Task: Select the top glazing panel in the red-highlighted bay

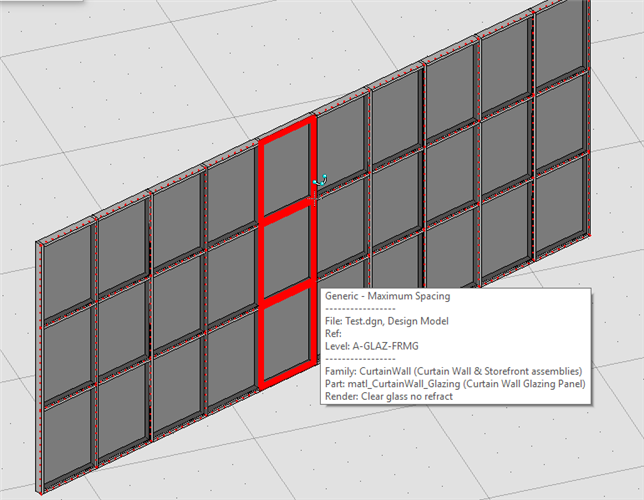Action: 286,169
